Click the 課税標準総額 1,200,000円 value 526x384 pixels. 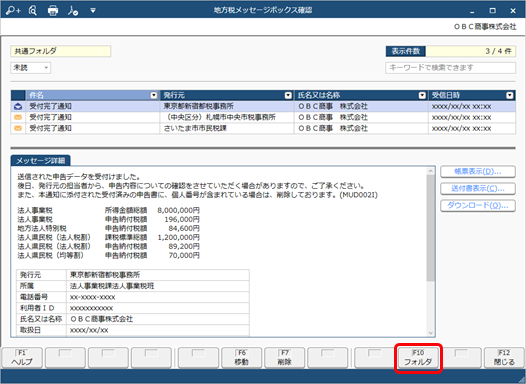[x=178, y=237]
